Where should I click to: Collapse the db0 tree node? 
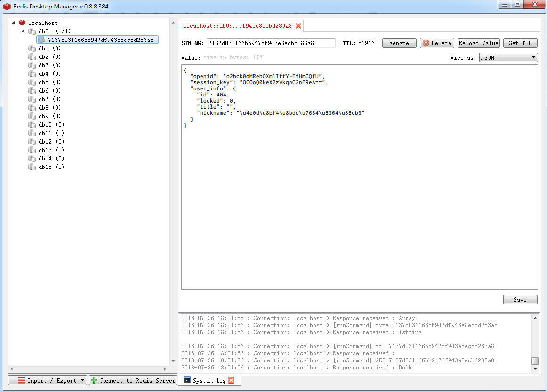(x=23, y=32)
